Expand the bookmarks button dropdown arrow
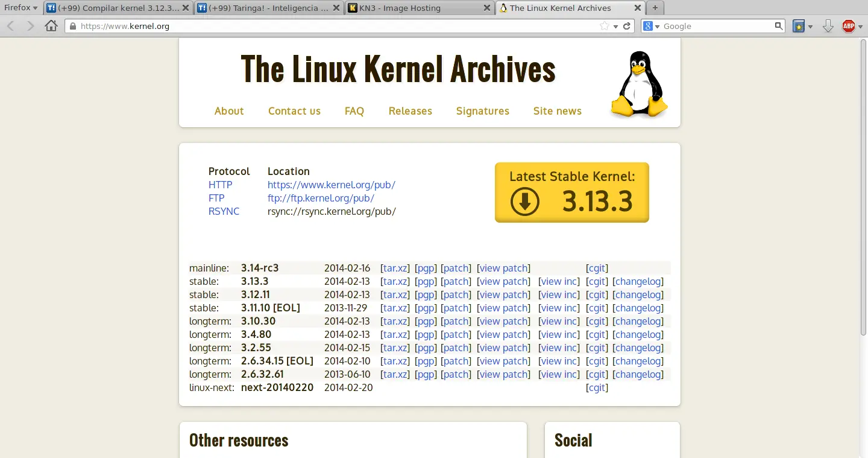Viewport: 868px width, 458px height. point(811,27)
